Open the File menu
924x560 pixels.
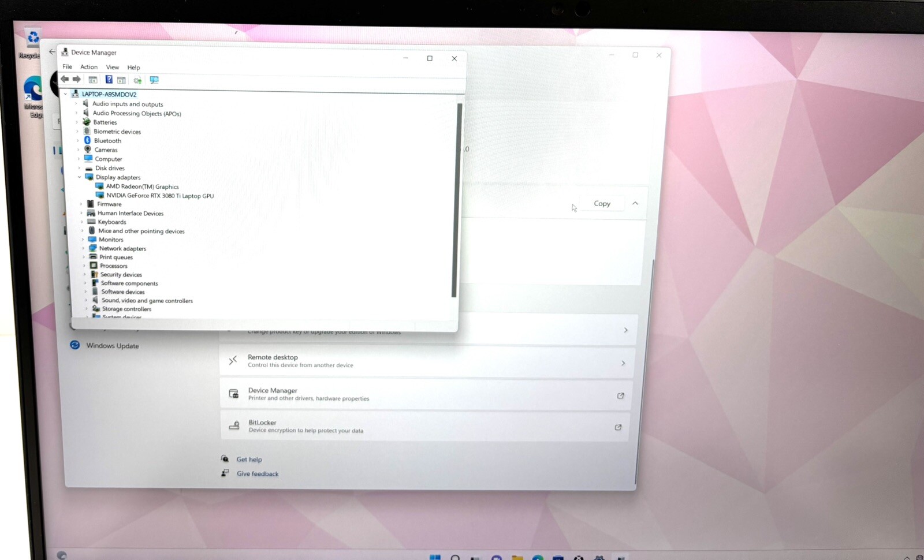click(x=68, y=66)
